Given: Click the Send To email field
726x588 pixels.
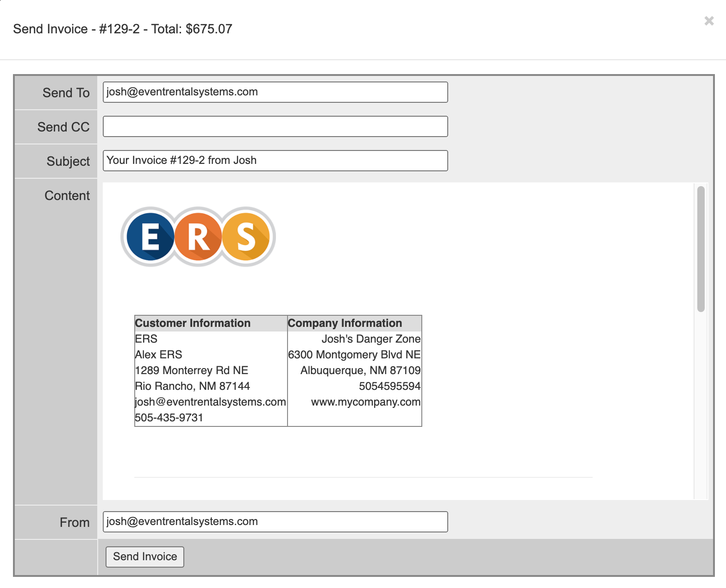Looking at the screenshot, I should click(275, 92).
